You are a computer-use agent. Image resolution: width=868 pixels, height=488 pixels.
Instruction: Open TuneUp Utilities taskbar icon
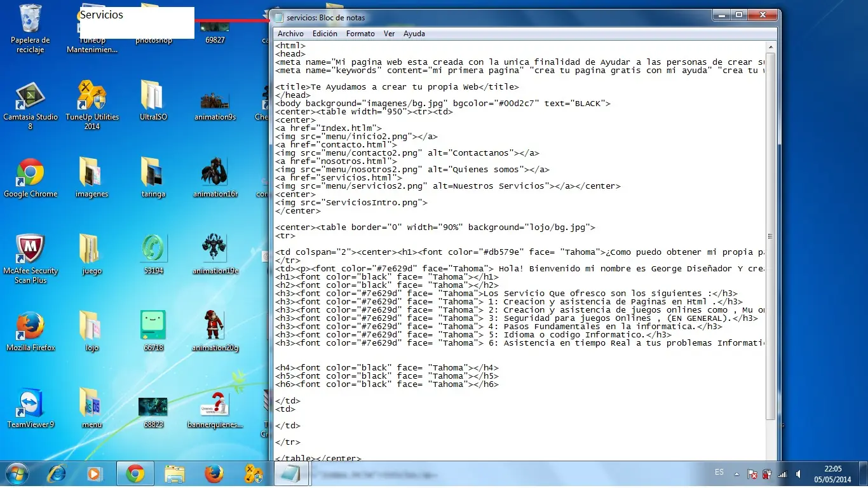(x=254, y=474)
